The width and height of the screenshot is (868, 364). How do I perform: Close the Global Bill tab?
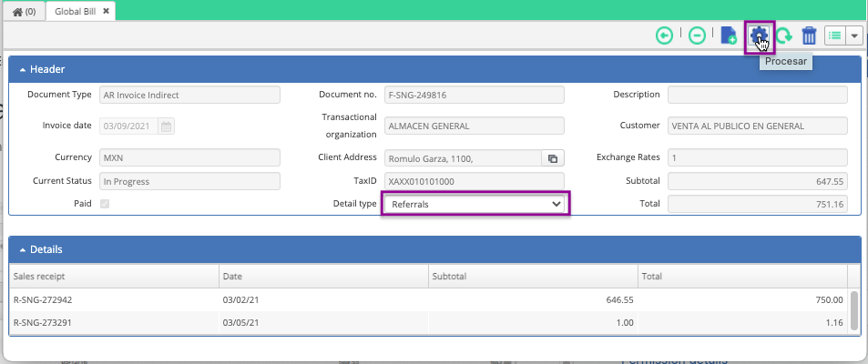[x=107, y=11]
